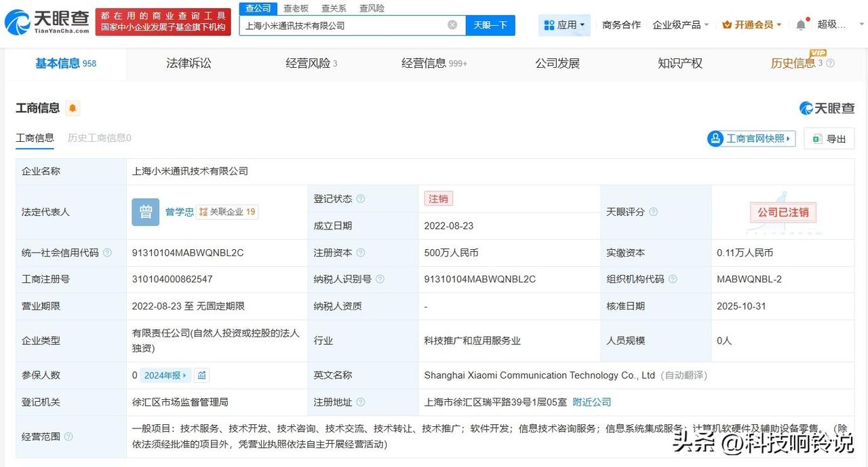Click the 注销 status tag
Image resolution: width=868 pixels, height=467 pixels.
438,199
